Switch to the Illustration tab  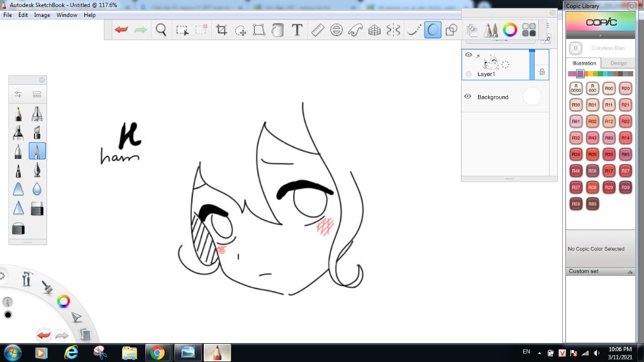[x=584, y=63]
